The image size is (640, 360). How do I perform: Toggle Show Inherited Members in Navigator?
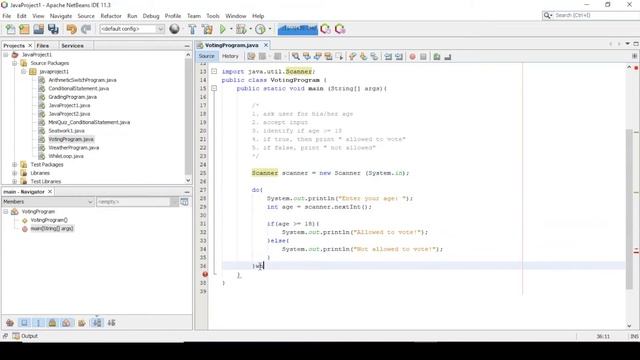pos(10,323)
